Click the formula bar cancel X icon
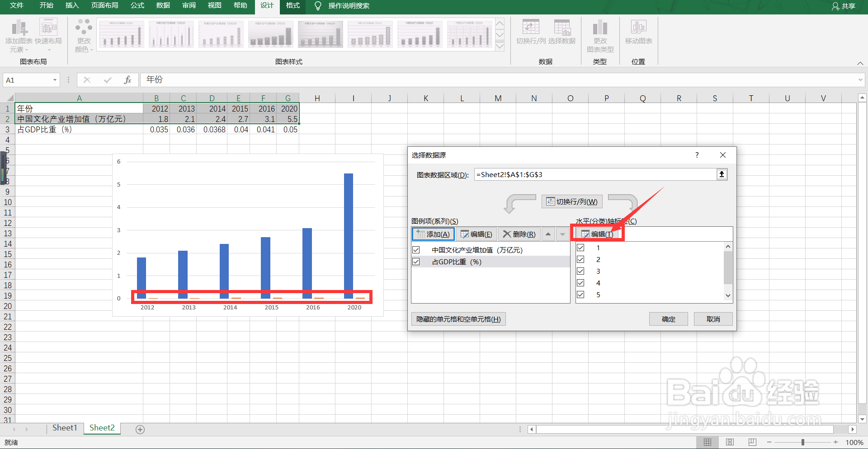Screen dimensions: 868x449 [x=87, y=80]
